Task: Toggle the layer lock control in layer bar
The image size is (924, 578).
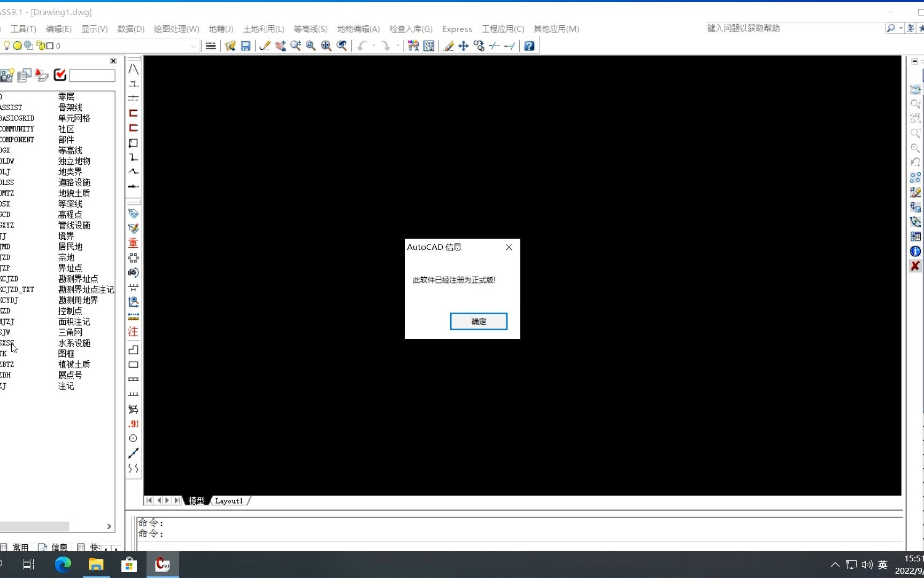Action: click(41, 45)
